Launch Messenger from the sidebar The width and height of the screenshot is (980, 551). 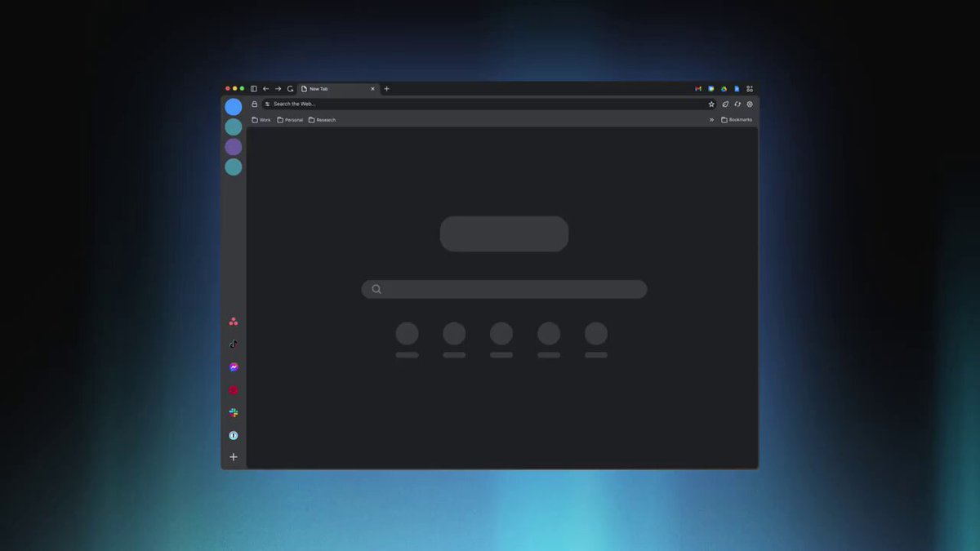(x=234, y=367)
